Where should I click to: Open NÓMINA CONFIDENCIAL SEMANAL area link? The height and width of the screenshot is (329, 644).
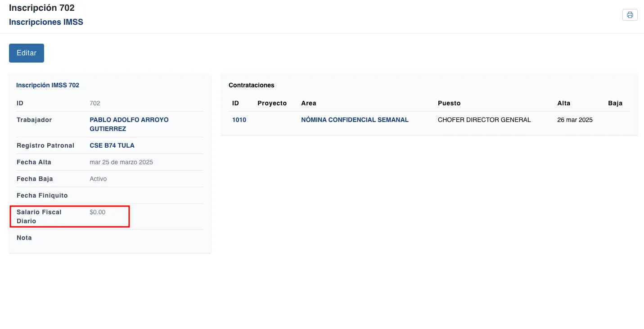[355, 120]
